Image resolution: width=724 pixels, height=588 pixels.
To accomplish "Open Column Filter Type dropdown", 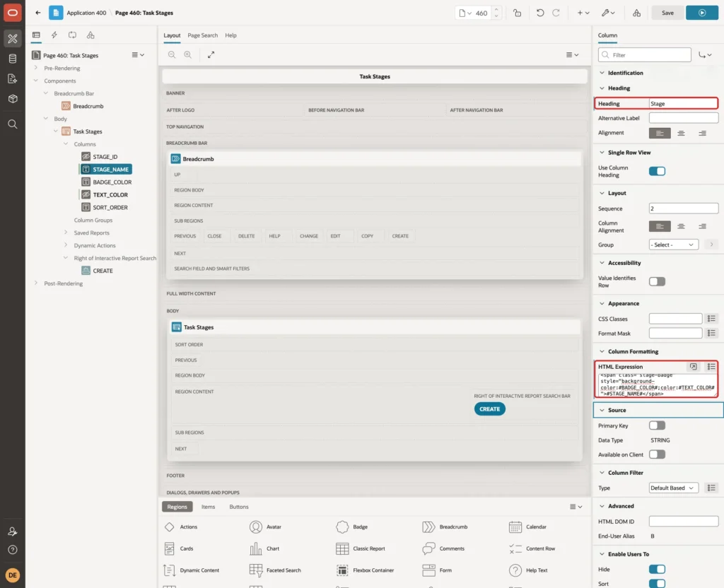I will (x=674, y=488).
